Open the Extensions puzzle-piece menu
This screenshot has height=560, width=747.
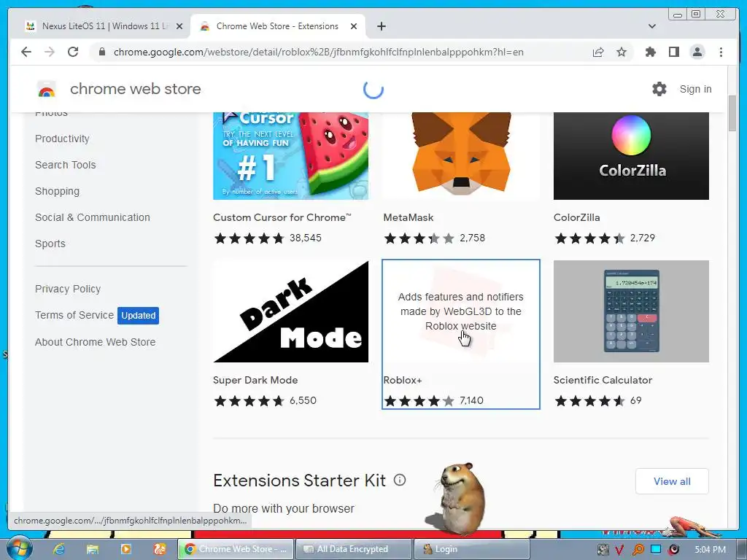click(650, 52)
